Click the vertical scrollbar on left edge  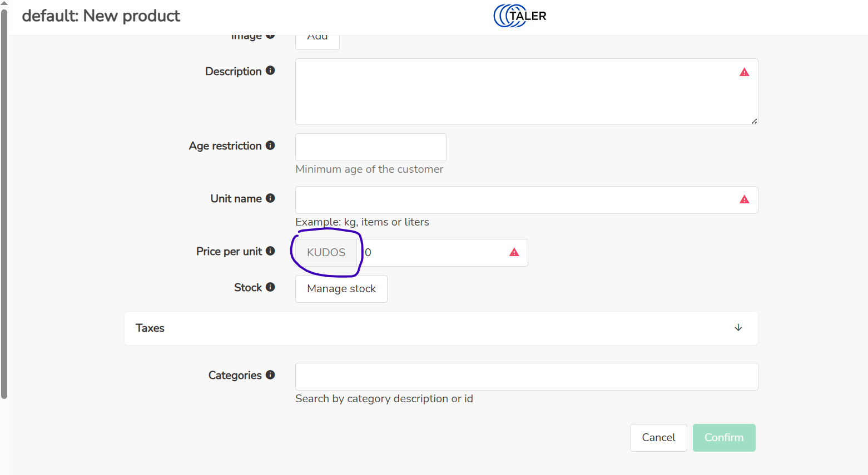click(4, 200)
